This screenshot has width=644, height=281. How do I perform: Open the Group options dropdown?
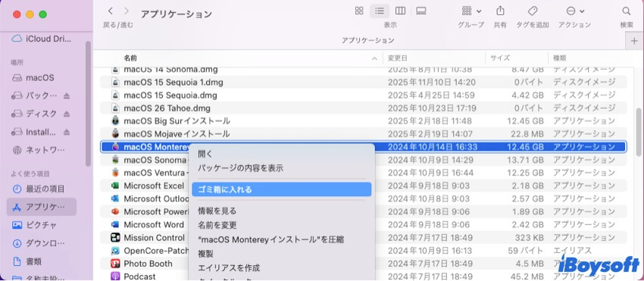[471, 11]
